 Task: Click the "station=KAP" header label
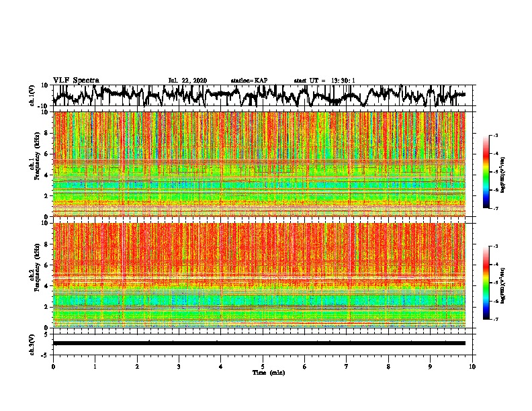coord(249,81)
